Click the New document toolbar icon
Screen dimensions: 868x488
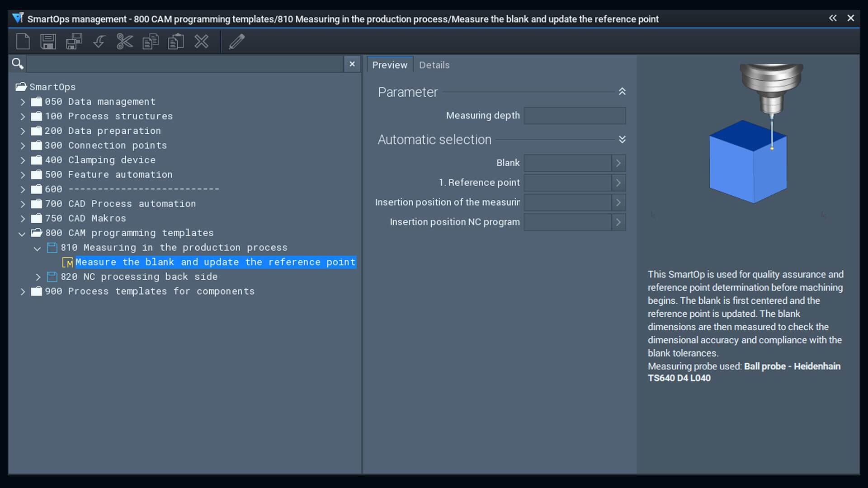click(x=23, y=42)
